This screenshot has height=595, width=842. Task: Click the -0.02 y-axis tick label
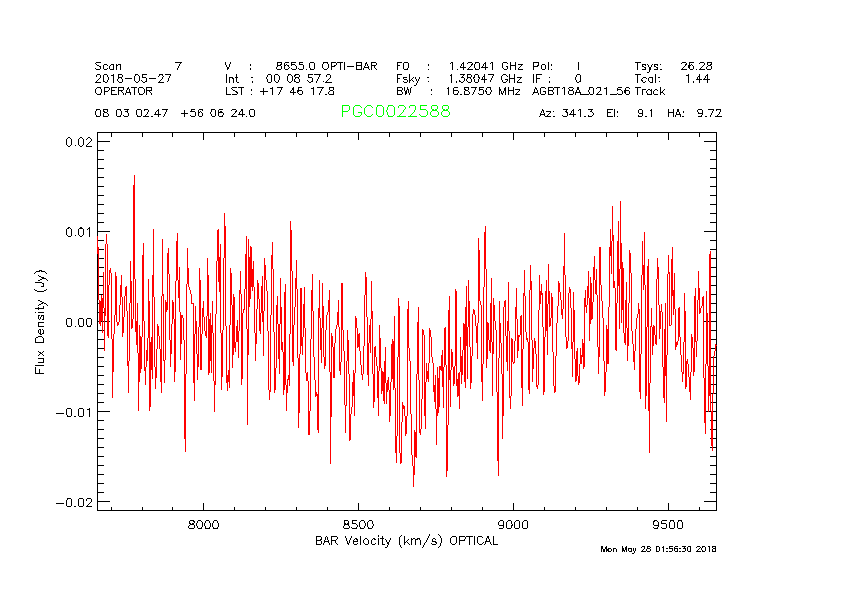(75, 502)
